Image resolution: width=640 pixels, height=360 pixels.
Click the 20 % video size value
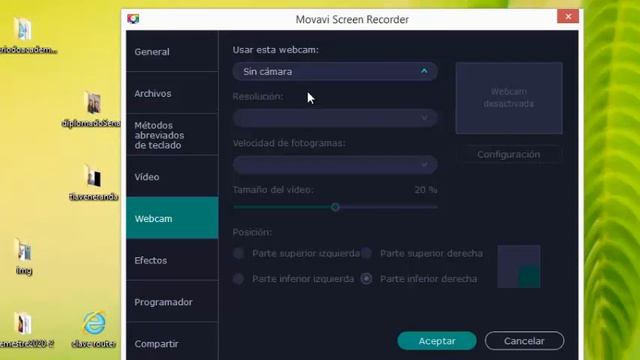click(x=426, y=190)
